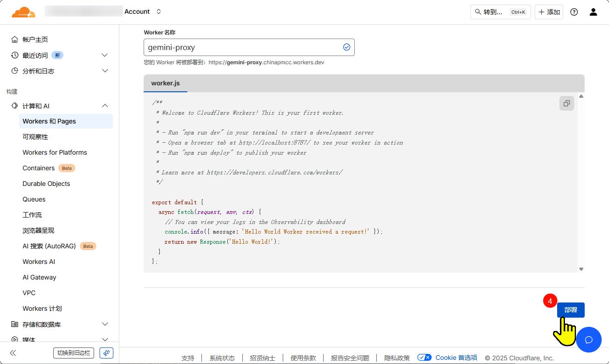Click the Worker 名称 input field
The width and height of the screenshot is (609, 364).
point(243,47)
